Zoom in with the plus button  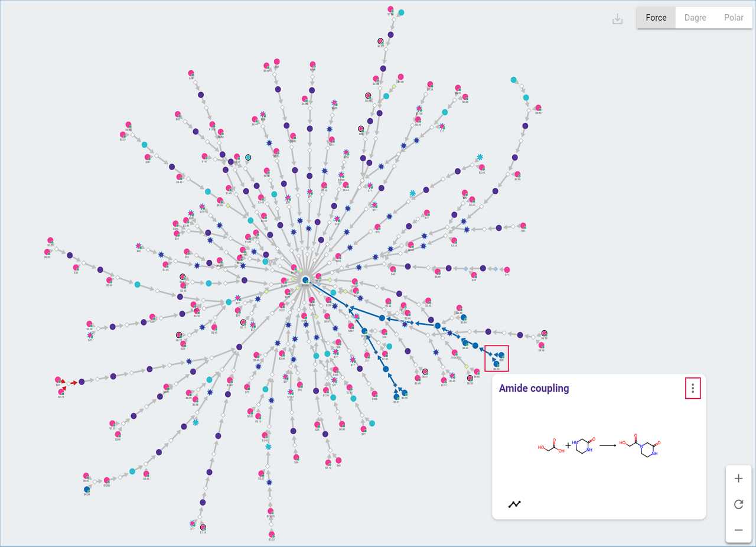(738, 478)
